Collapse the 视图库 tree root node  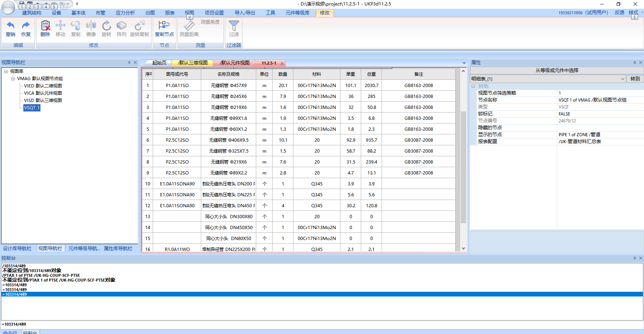pos(6,71)
